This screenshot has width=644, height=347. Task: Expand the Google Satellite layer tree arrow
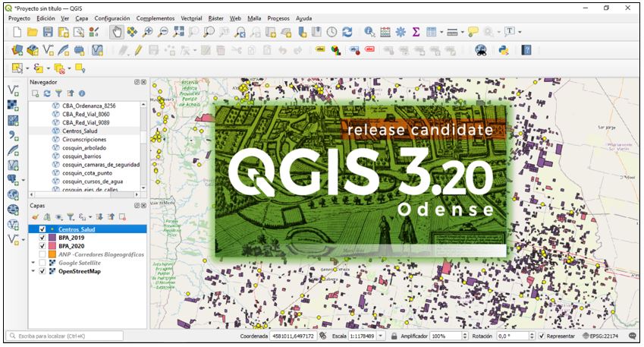(x=33, y=263)
